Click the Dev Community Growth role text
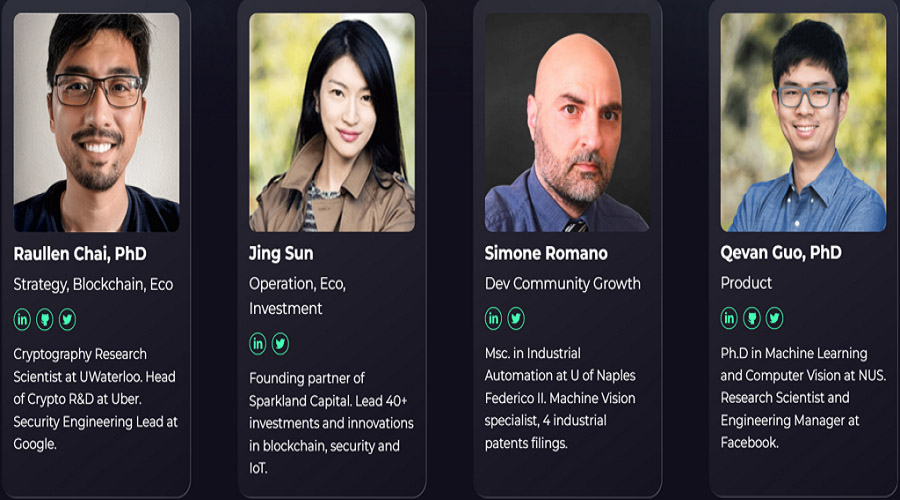Viewport: 900px width, 500px height. [x=562, y=284]
